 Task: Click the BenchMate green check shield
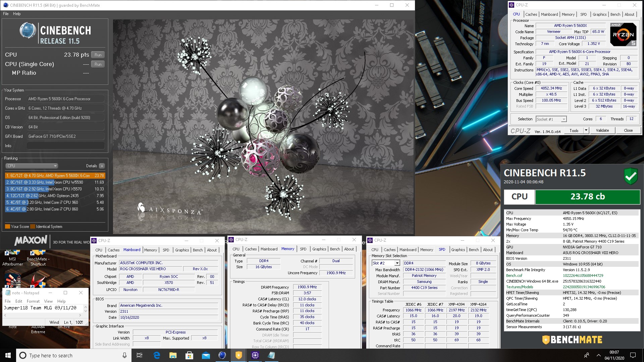click(x=631, y=176)
